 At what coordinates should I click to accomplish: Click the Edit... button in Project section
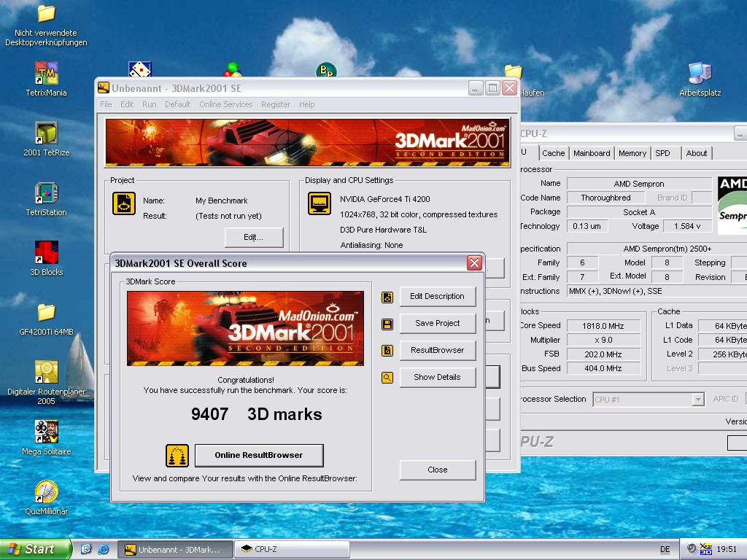253,237
